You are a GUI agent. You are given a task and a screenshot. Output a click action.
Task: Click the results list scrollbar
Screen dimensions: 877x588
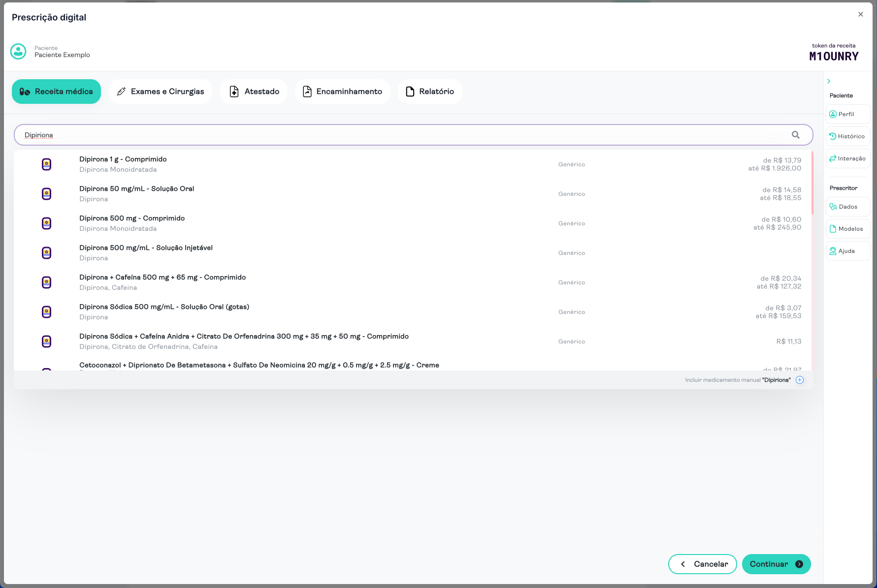pos(812,183)
